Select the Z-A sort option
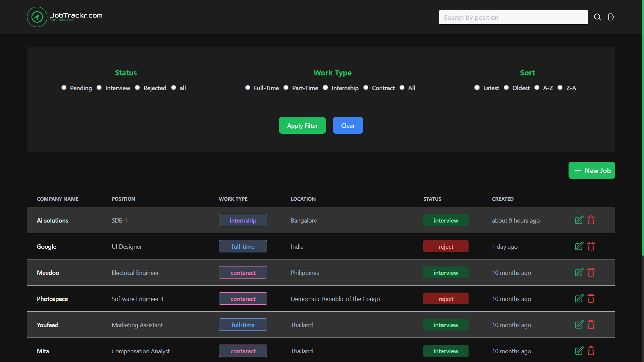 point(560,87)
